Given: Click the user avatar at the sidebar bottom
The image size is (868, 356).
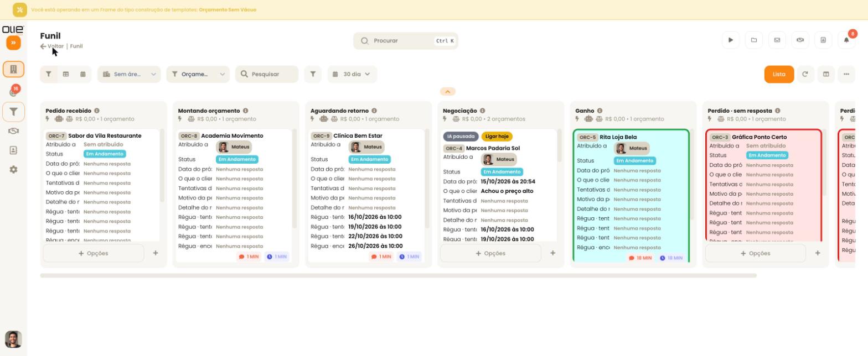Looking at the screenshot, I should 13,339.
